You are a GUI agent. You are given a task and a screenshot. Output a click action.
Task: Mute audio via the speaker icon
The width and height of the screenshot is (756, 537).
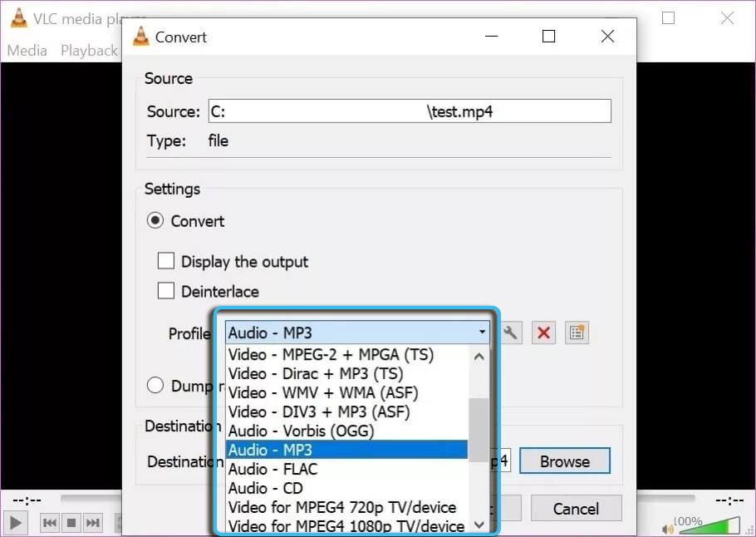point(668,527)
